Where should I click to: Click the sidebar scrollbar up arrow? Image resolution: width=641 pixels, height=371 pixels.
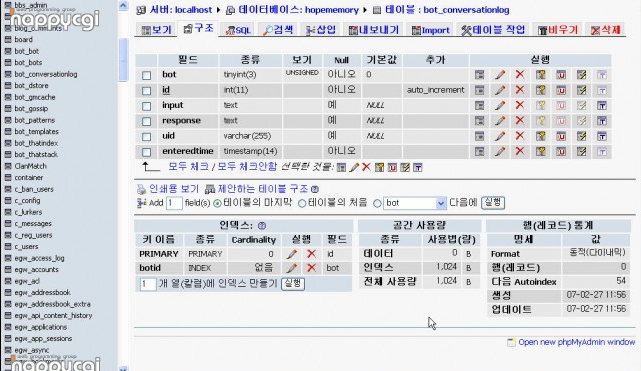[123, 6]
